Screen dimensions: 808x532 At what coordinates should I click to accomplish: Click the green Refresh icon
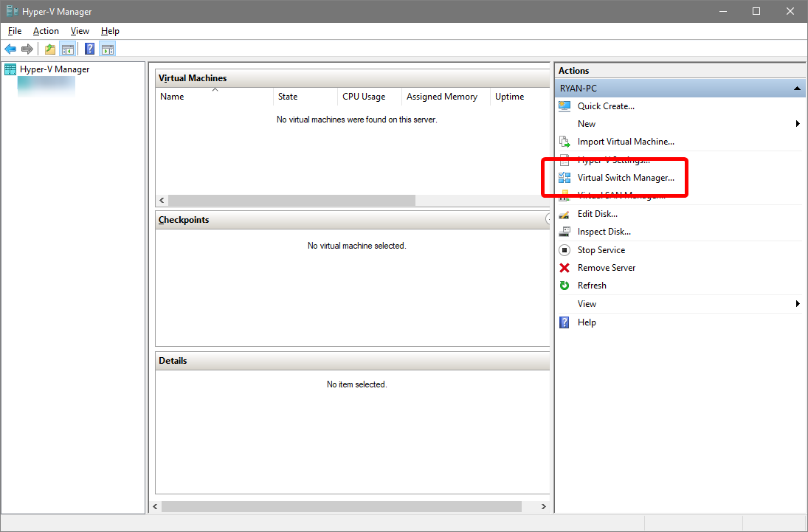point(564,286)
